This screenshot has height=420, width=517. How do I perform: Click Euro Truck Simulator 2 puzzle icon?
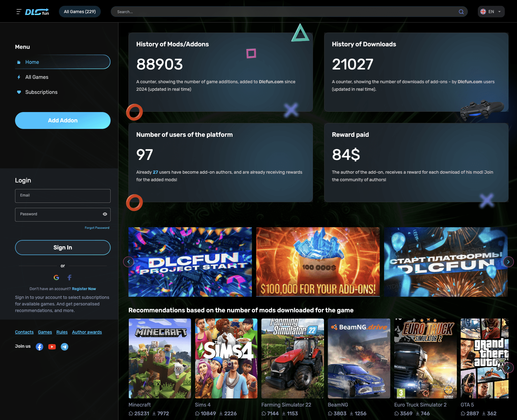(x=397, y=413)
